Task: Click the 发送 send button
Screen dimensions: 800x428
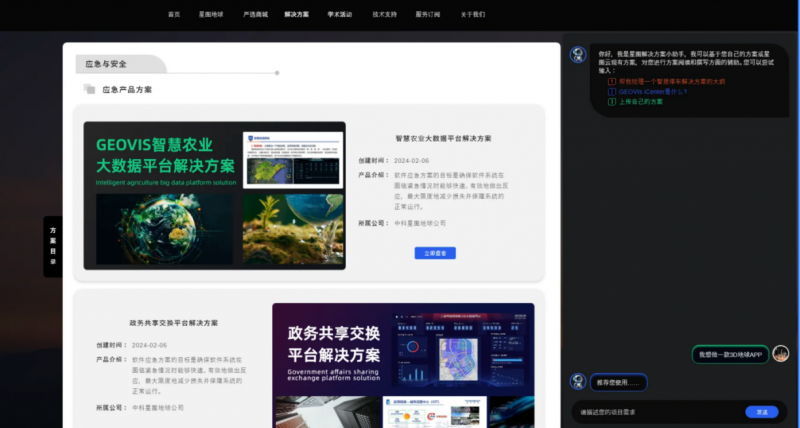Action: point(762,412)
